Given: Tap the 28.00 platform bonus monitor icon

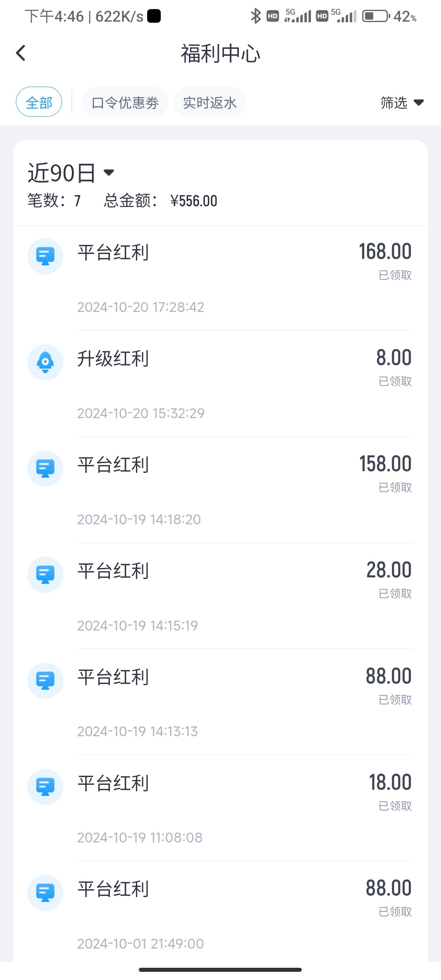Looking at the screenshot, I should (45, 575).
